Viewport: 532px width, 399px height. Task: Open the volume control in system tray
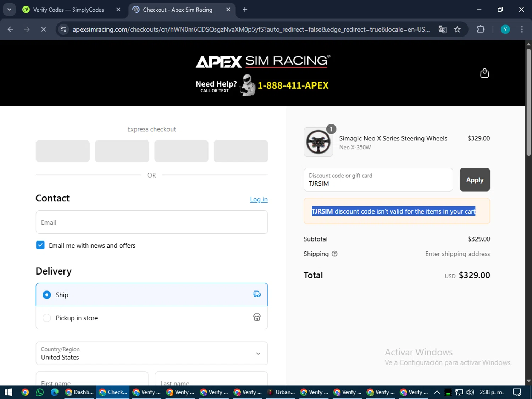(470, 392)
